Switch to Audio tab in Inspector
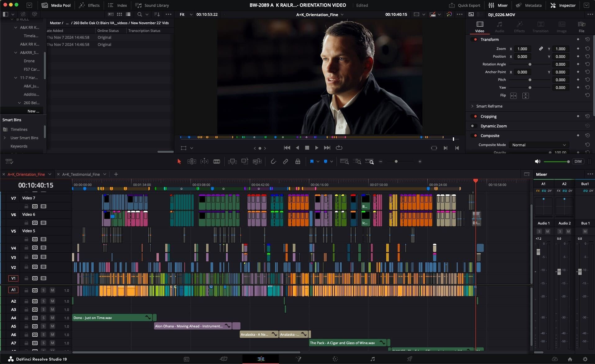The image size is (595, 364). pos(499,27)
